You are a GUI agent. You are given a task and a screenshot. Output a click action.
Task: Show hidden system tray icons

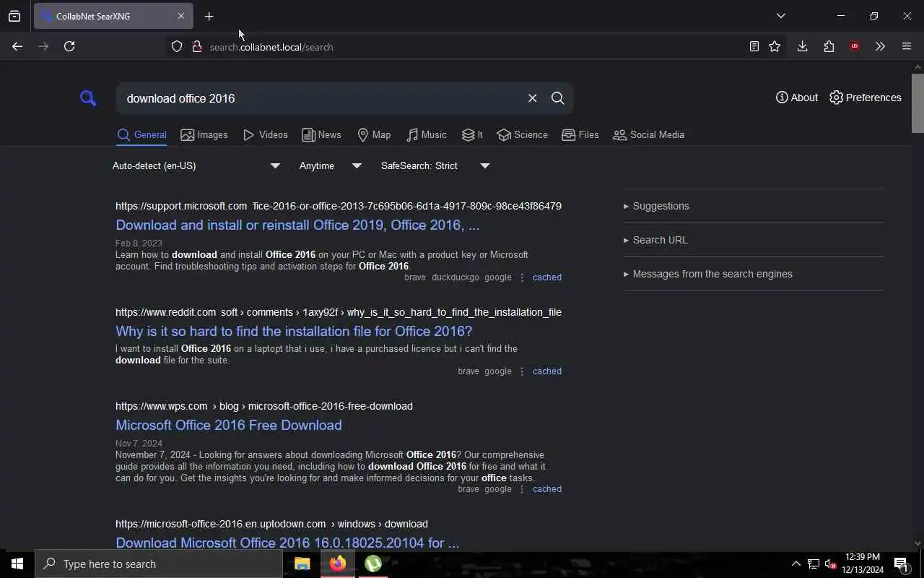[x=796, y=564]
